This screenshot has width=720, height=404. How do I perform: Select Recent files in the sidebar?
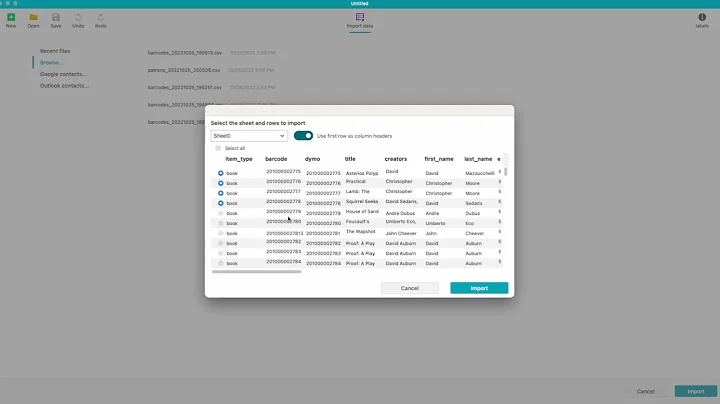point(55,51)
